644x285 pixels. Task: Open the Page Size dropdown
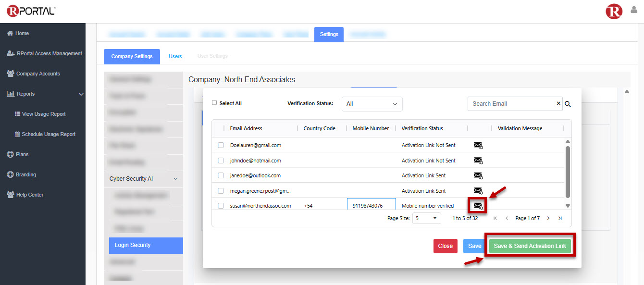[x=427, y=218]
